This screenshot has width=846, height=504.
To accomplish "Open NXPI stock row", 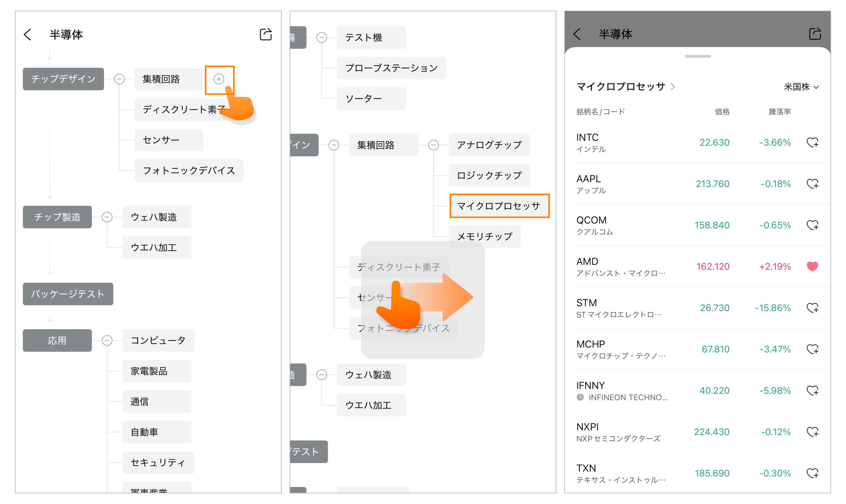I will coord(698,432).
